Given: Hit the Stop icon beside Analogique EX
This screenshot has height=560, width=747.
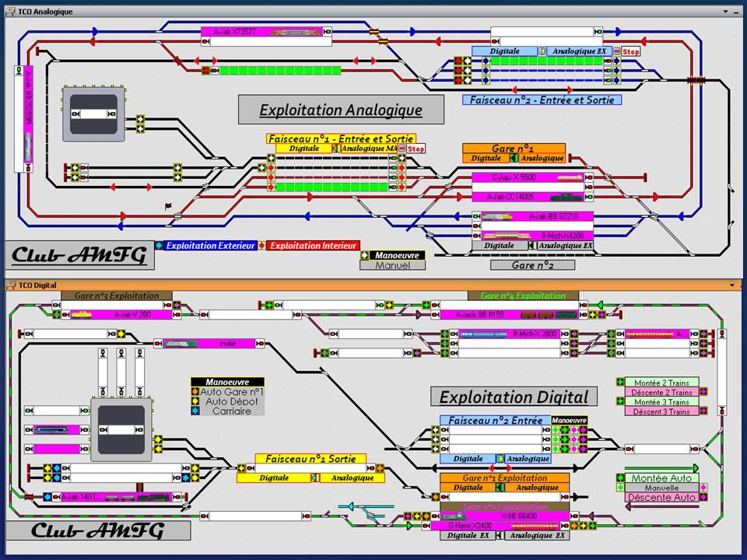Looking at the screenshot, I should 617,51.
